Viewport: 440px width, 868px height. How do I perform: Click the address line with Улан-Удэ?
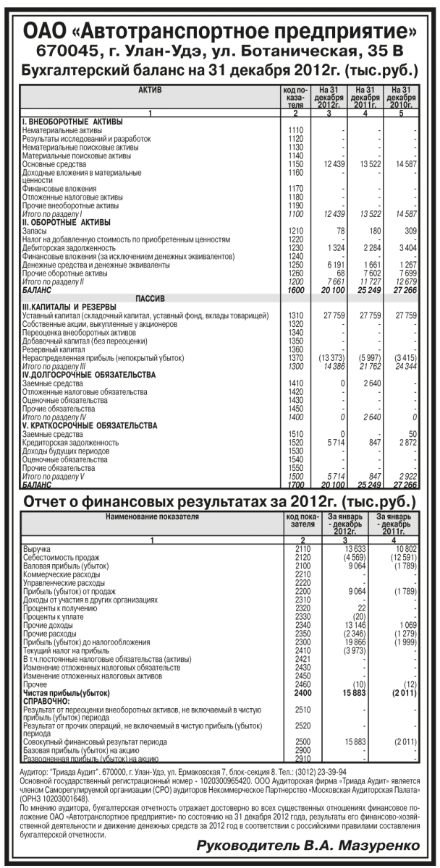[x=219, y=51]
